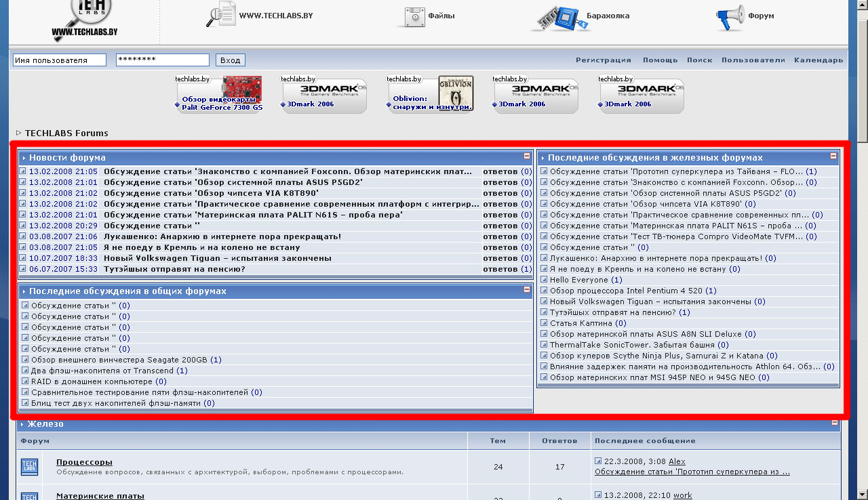
Task: Open 'Обзор системной платы ASUS P5GD2' news at 21:01
Action: (233, 182)
